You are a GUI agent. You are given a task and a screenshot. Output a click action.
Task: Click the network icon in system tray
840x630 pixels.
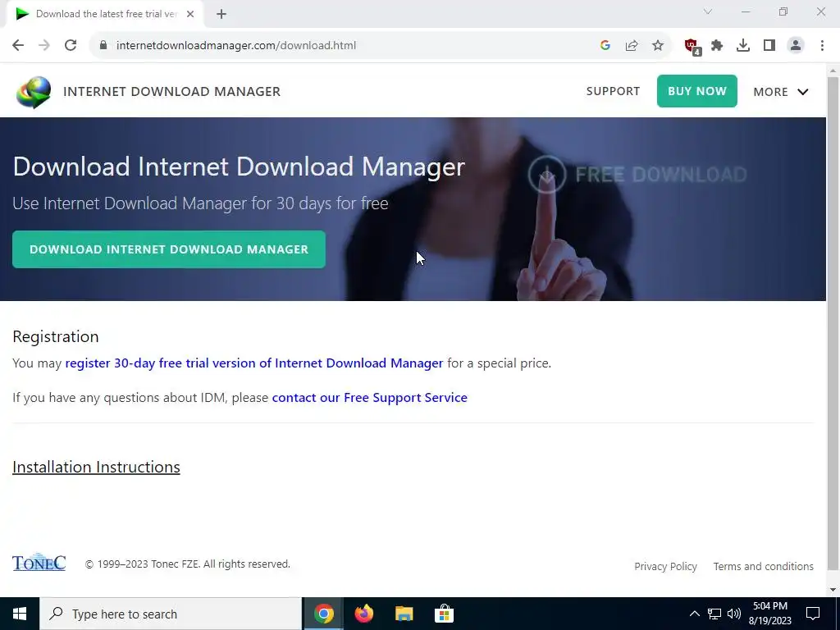(x=714, y=614)
